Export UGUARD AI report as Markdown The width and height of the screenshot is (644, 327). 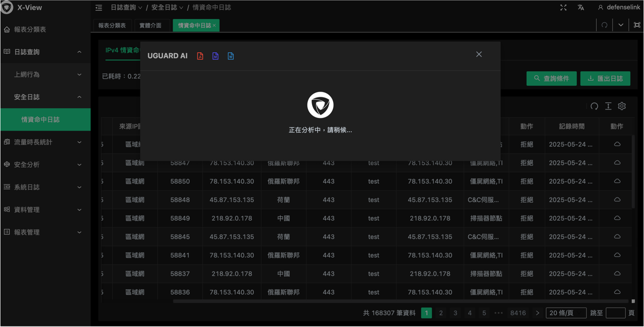[x=215, y=56]
